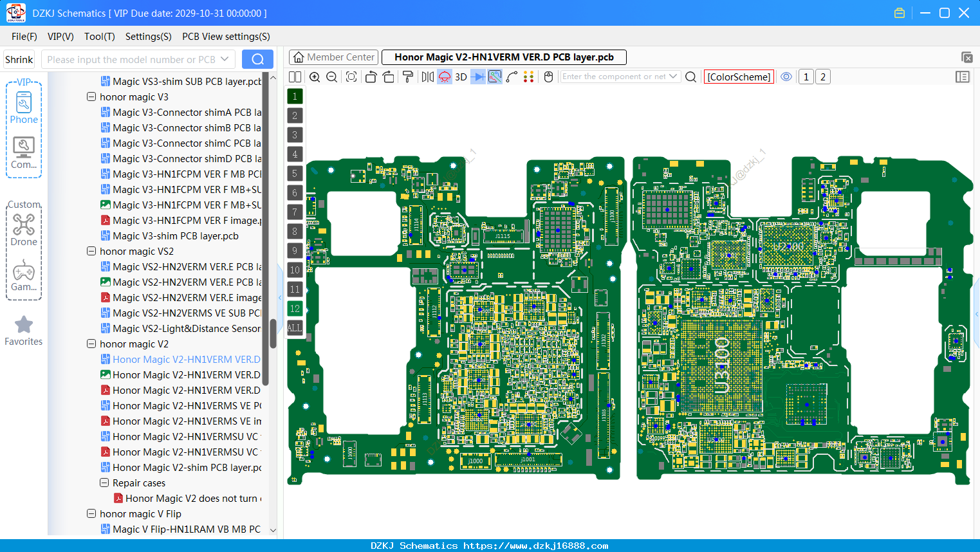The image size is (980, 552).
Task: Click the blue search button
Action: [257, 59]
